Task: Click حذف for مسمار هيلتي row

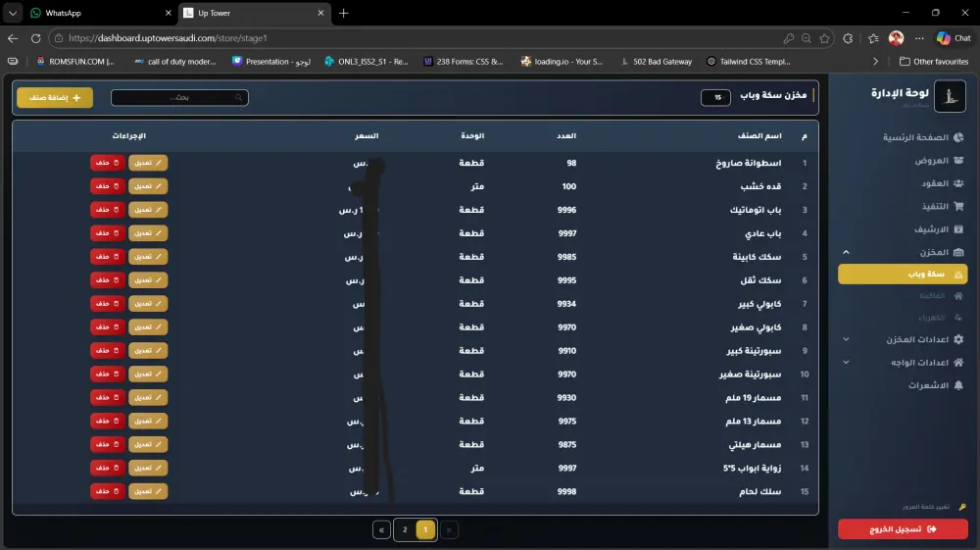Action: 108,444
